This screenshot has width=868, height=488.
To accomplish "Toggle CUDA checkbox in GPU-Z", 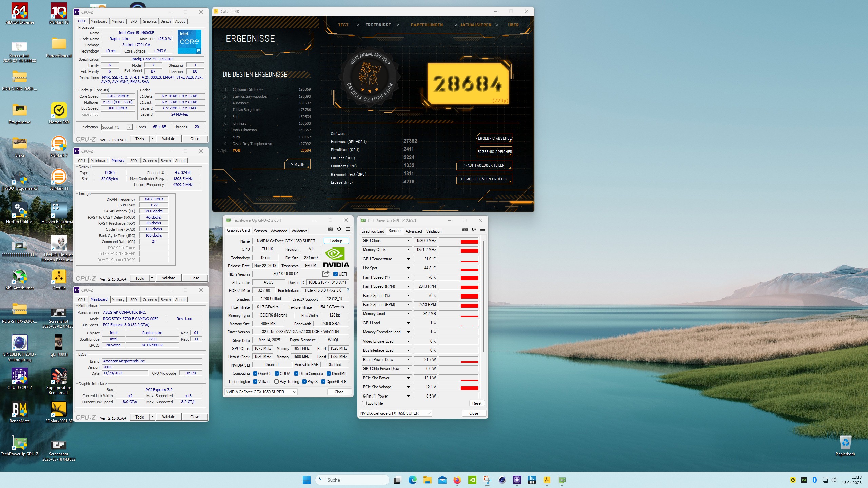I will (x=277, y=374).
